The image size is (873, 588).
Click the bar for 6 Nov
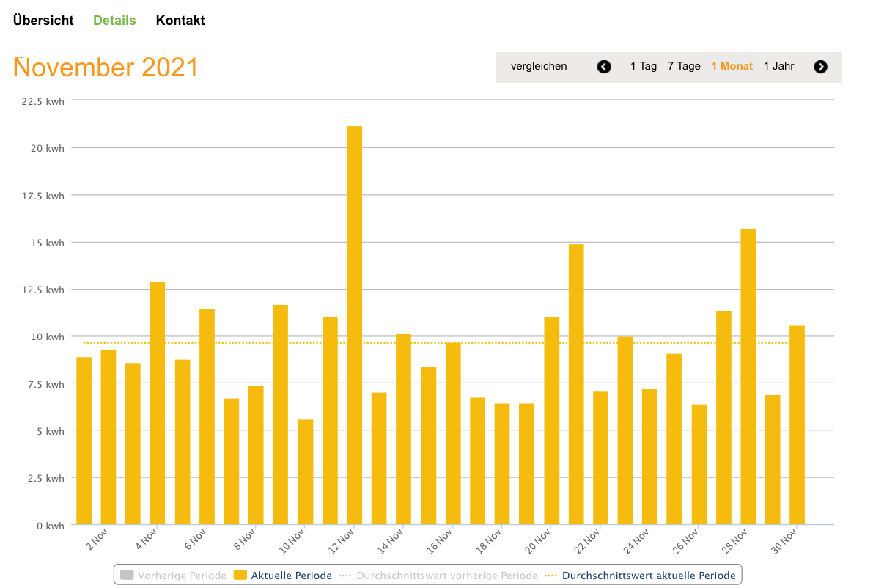tap(207, 417)
